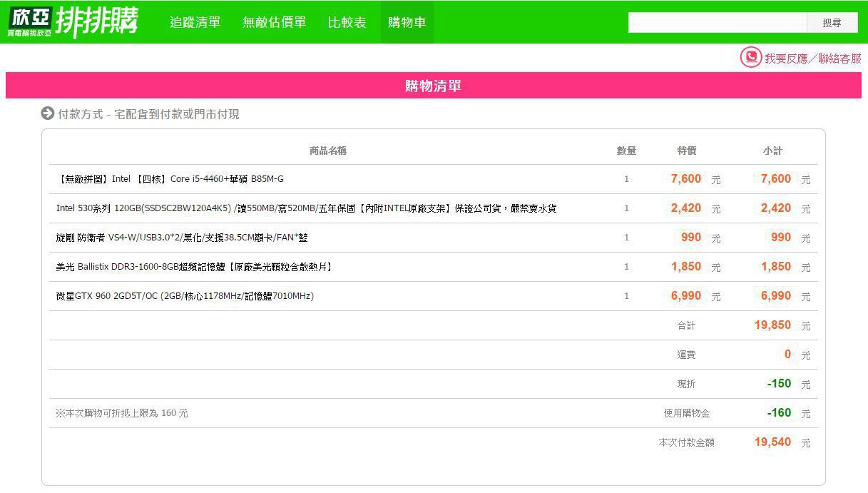
Task: Click the quantity 1 of the i5-4460 bundle
Action: coord(627,179)
